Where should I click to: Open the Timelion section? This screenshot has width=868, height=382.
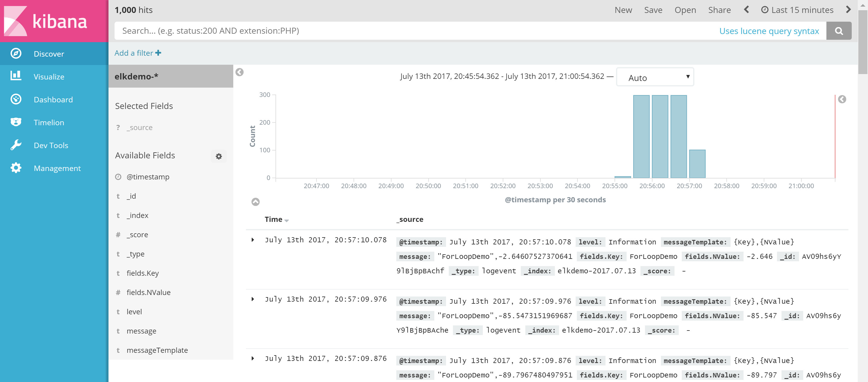click(x=49, y=123)
